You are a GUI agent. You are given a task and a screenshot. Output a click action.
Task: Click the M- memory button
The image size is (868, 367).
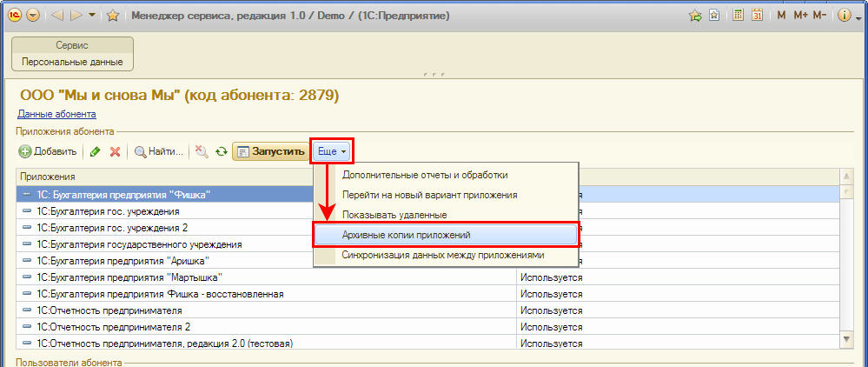pos(819,16)
